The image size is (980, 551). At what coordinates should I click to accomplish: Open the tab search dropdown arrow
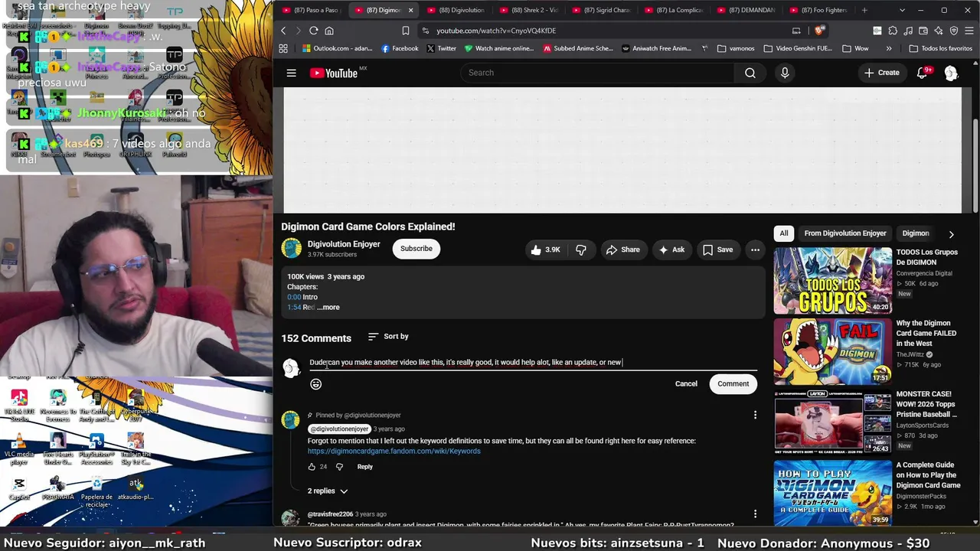tap(902, 10)
